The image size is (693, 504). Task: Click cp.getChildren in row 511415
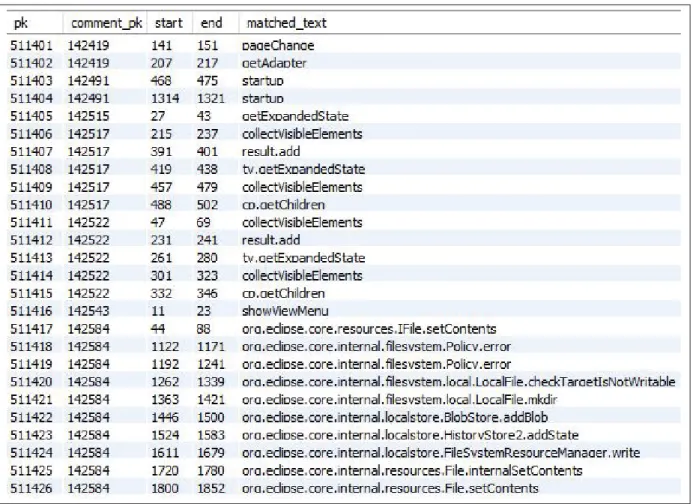point(283,293)
